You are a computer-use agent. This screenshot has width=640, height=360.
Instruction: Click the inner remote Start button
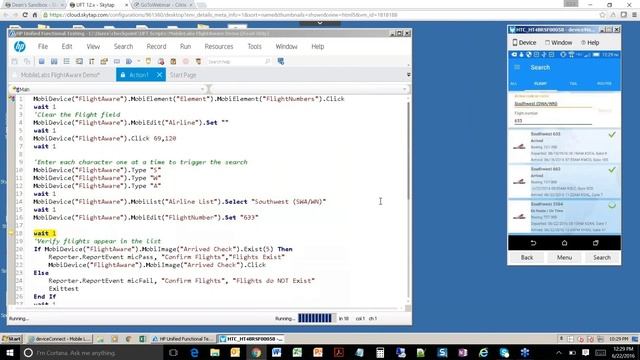[12, 339]
